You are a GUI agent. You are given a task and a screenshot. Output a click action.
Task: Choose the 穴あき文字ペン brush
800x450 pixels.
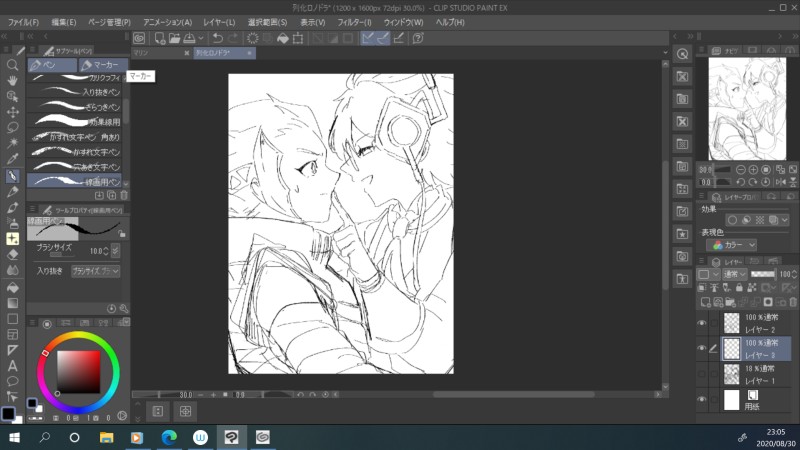tap(74, 167)
